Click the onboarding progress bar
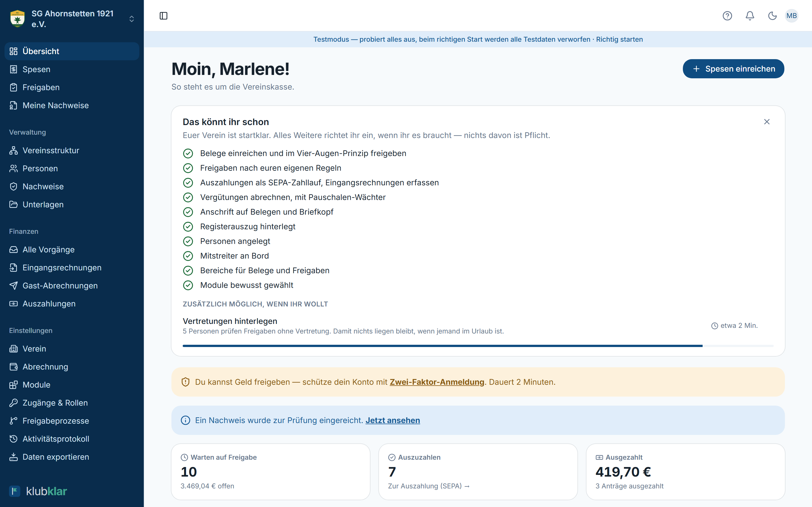 click(x=478, y=346)
